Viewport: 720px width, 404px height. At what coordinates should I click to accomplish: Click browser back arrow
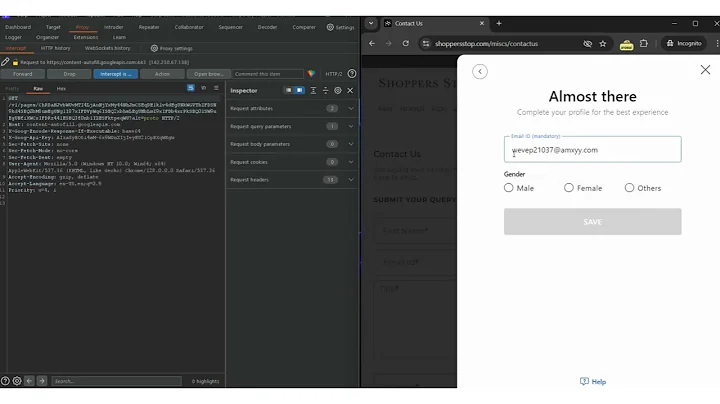(372, 43)
